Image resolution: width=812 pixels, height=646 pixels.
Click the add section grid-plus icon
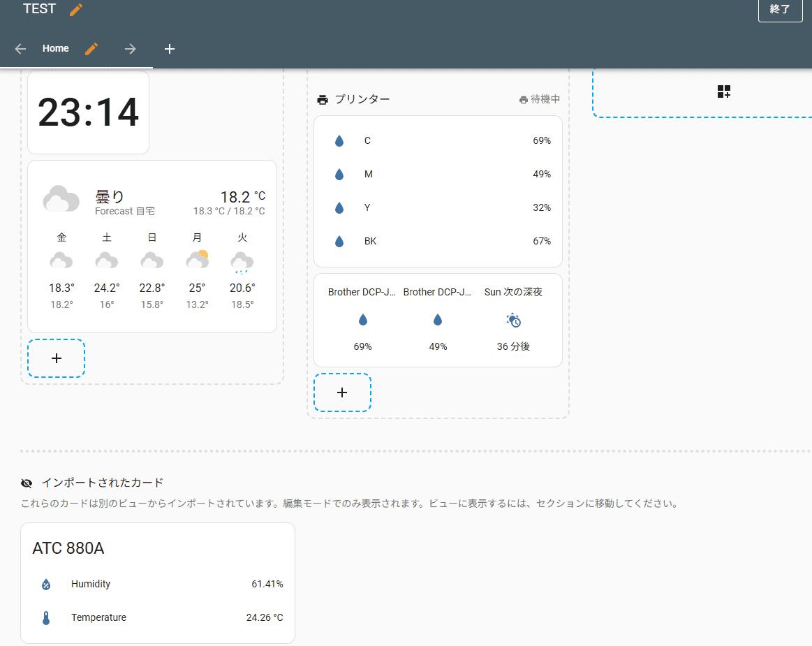pos(723,91)
